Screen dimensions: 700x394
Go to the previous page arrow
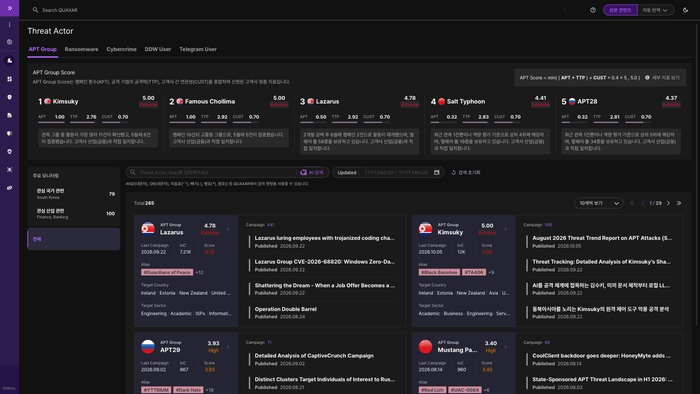coord(643,203)
